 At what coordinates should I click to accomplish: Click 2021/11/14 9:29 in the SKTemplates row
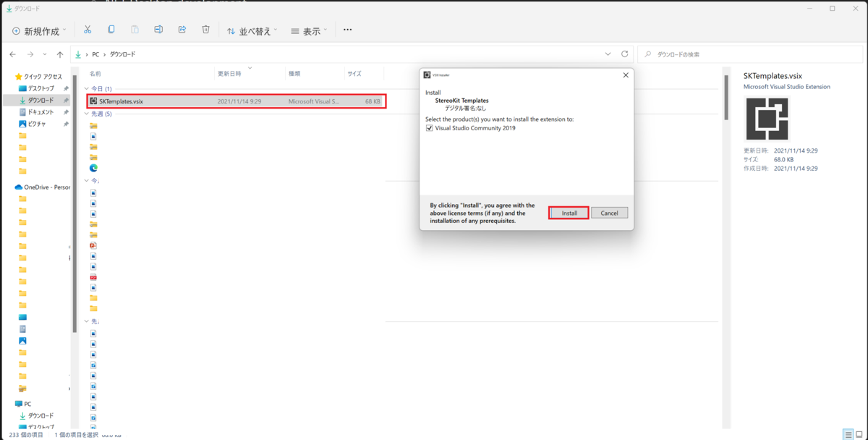239,101
